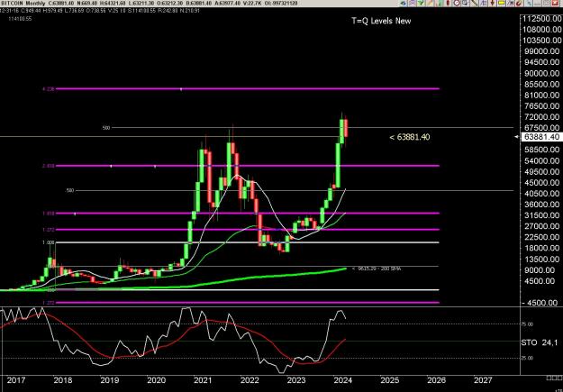Click the 200 SMA label on chart
The height and width of the screenshot is (392, 563).
click(x=377, y=269)
